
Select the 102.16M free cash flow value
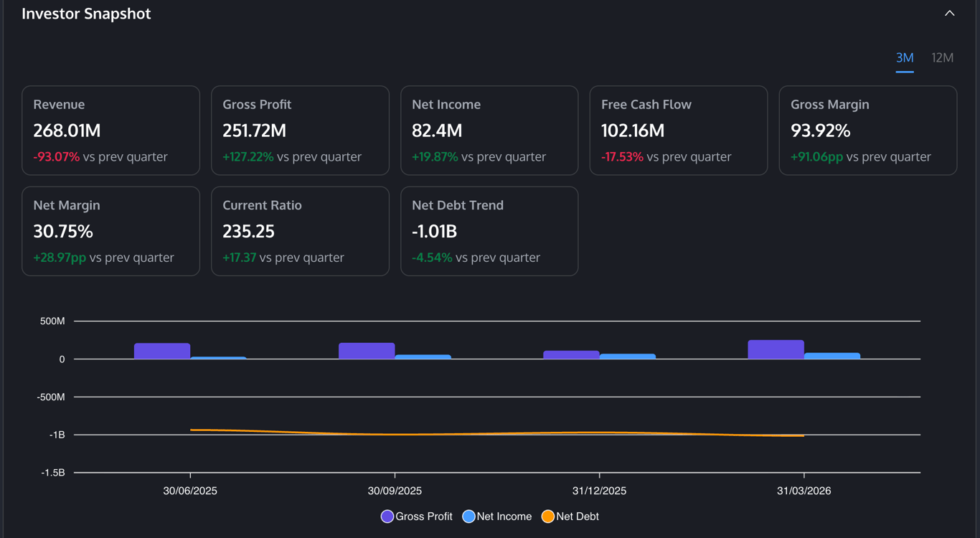click(x=633, y=131)
